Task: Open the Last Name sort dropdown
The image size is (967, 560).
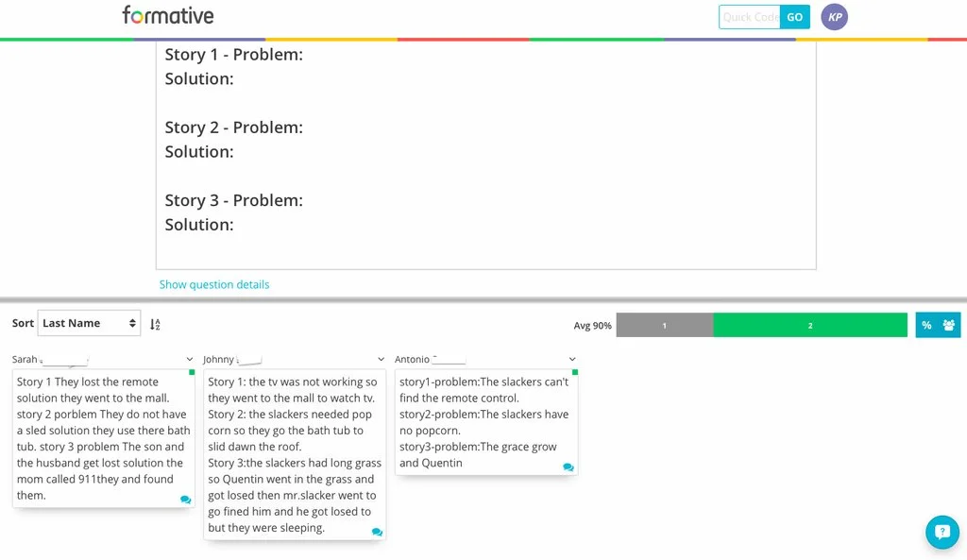Action: click(89, 323)
